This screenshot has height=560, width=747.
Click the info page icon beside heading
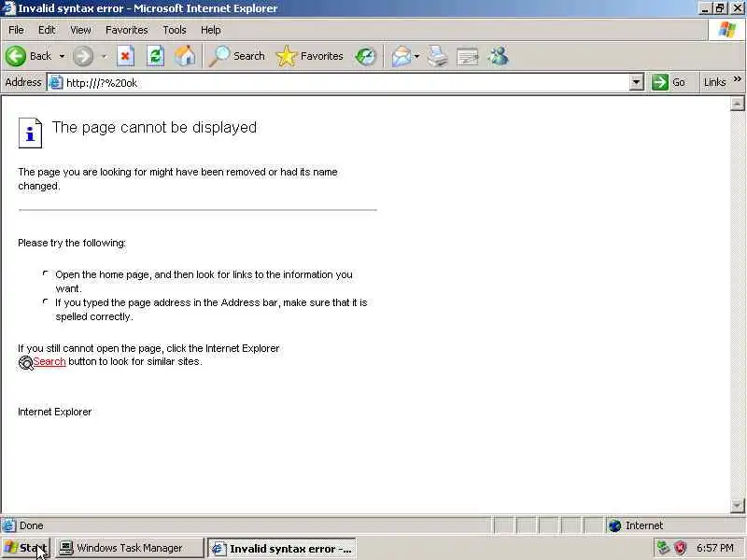tap(30, 133)
